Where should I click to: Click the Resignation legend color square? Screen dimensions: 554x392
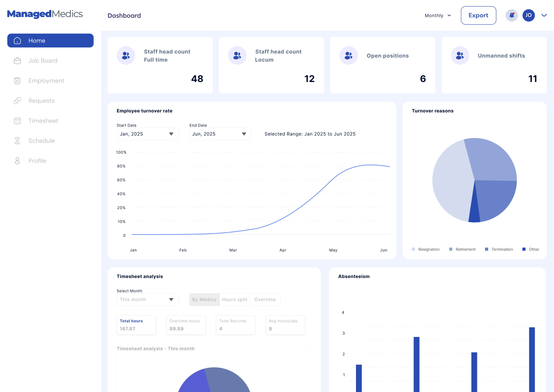coord(413,249)
